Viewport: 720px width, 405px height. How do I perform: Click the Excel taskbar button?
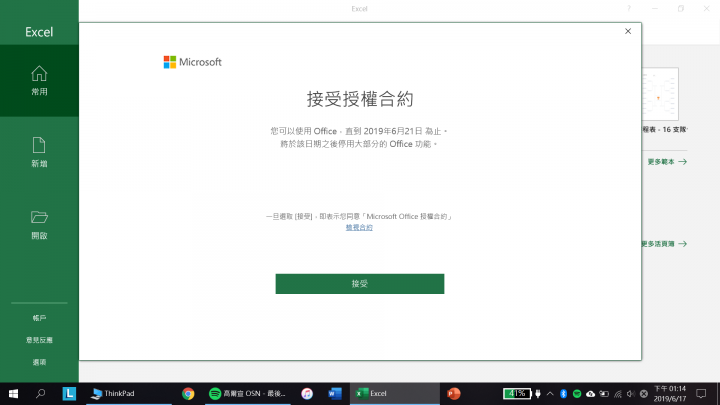(395, 394)
